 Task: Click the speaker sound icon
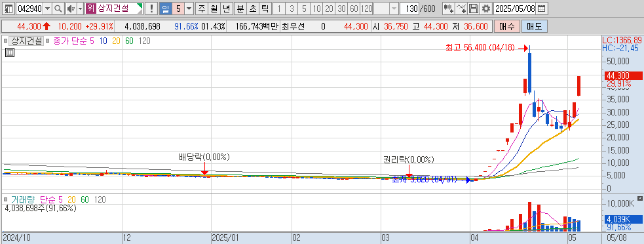(71, 9)
